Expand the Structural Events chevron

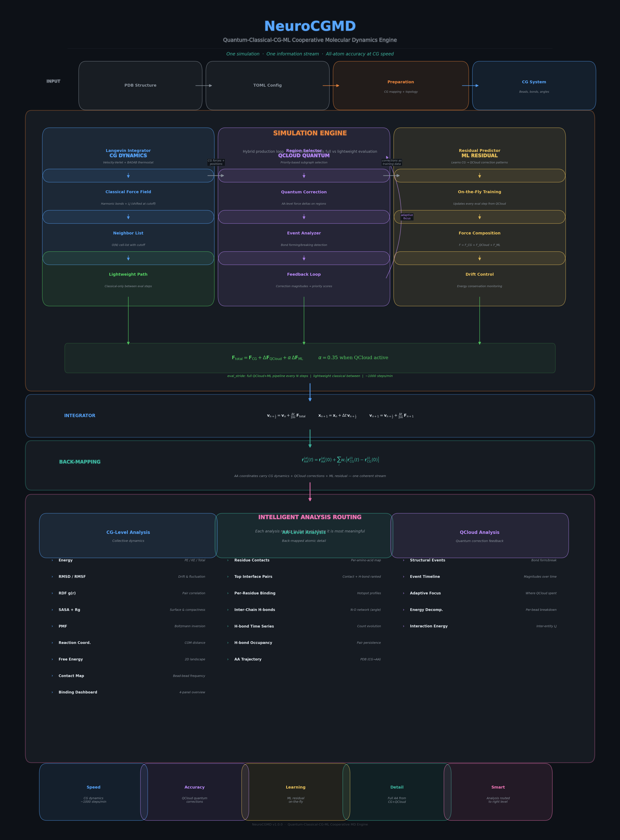click(x=403, y=560)
